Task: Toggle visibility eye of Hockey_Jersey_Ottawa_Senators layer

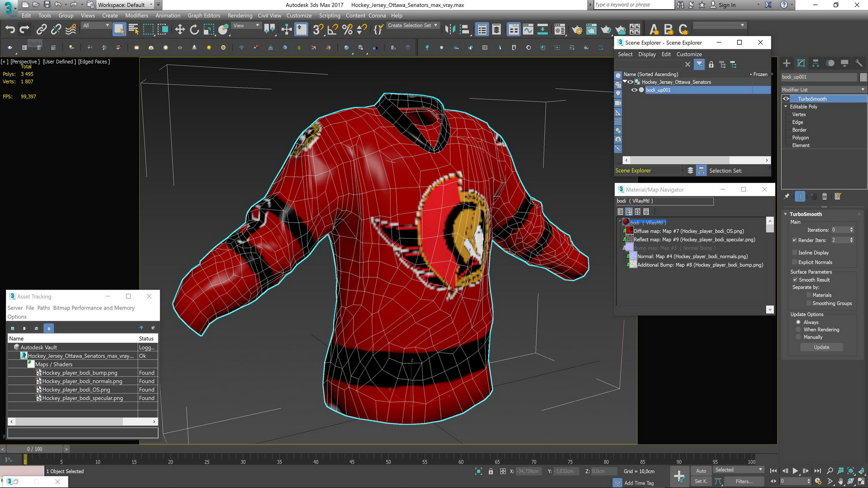Action: click(630, 82)
